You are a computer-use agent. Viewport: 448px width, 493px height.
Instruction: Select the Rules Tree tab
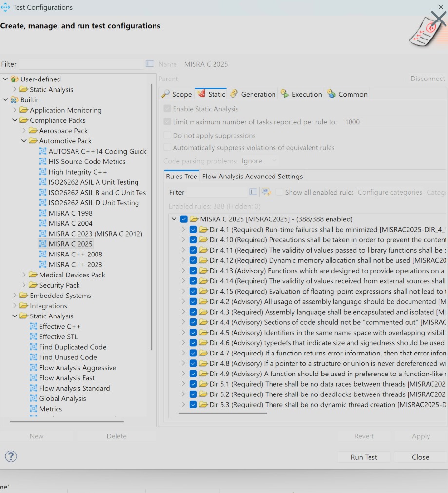click(181, 177)
